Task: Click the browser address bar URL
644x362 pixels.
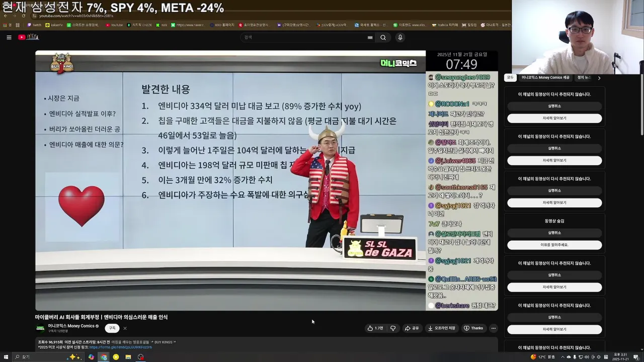Action: click(76, 16)
